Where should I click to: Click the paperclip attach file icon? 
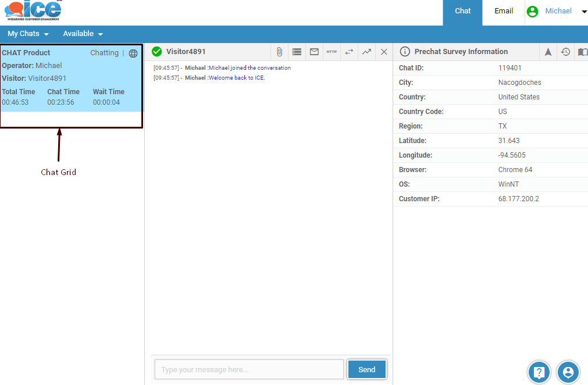click(x=279, y=52)
